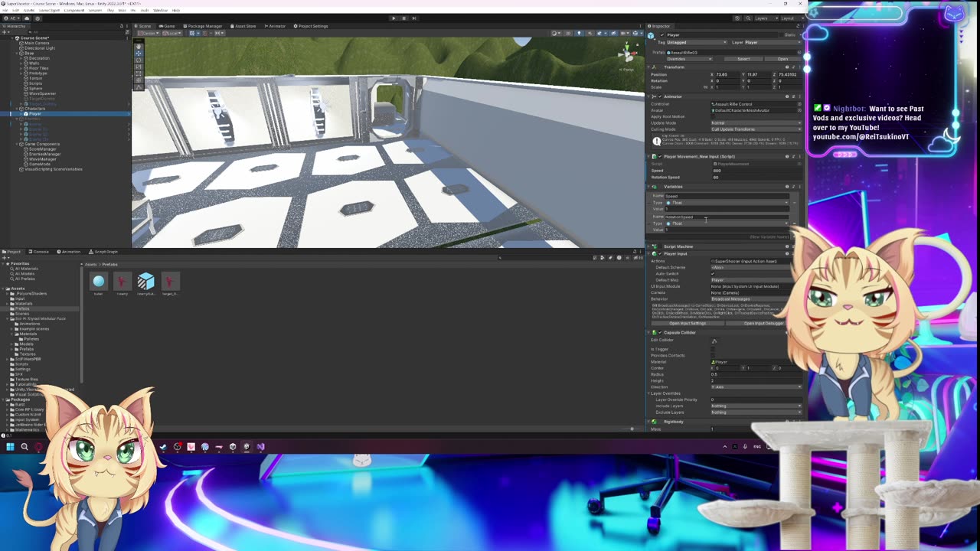Open the Script Graph tab
Screen dimensions: 980x551
[x=104, y=252]
